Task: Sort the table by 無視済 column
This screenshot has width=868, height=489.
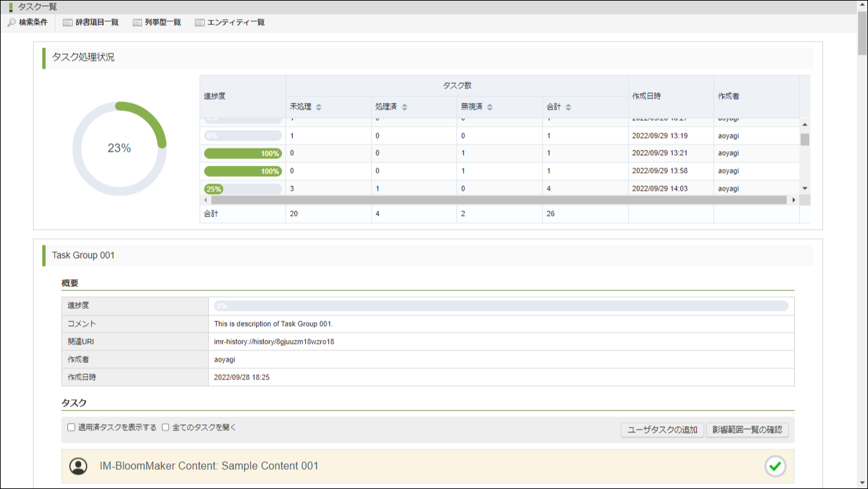Action: pos(490,107)
